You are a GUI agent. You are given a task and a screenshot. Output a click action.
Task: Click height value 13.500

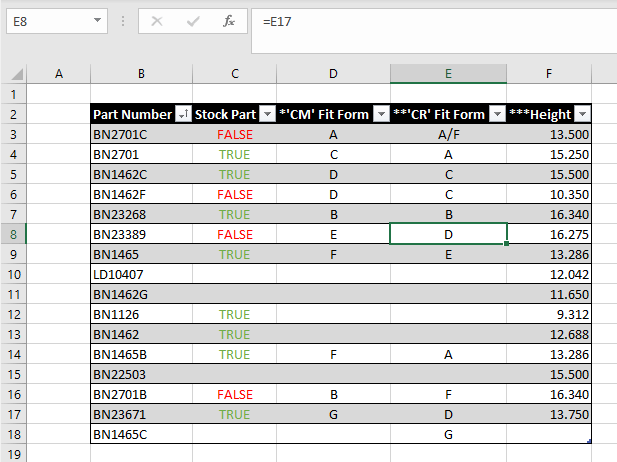pyautogui.click(x=569, y=135)
